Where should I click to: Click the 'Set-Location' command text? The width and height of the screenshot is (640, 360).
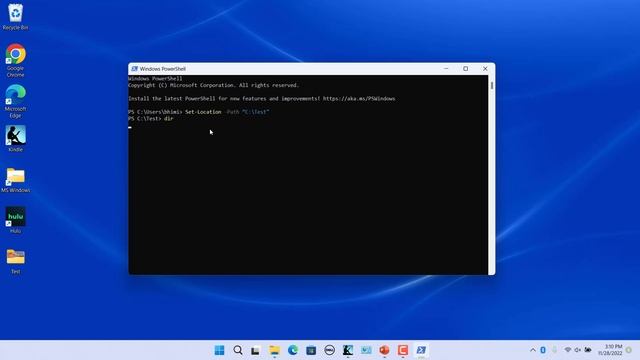pyautogui.click(x=203, y=112)
